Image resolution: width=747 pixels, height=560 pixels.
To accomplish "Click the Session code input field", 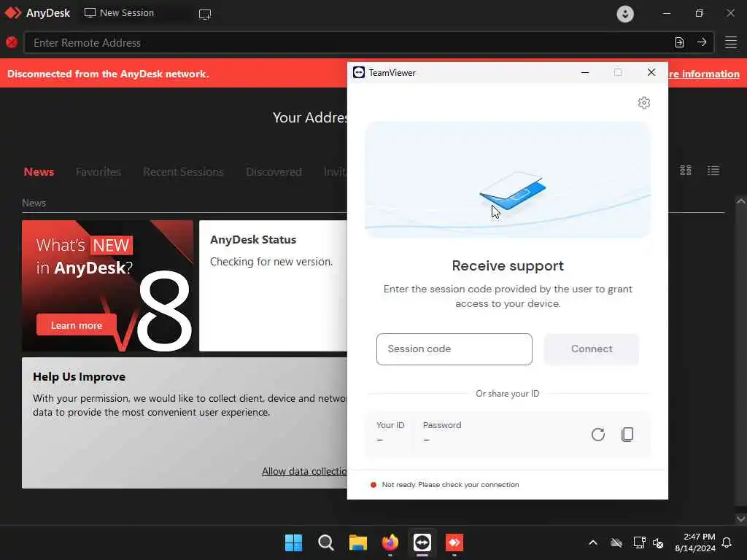I will point(454,349).
